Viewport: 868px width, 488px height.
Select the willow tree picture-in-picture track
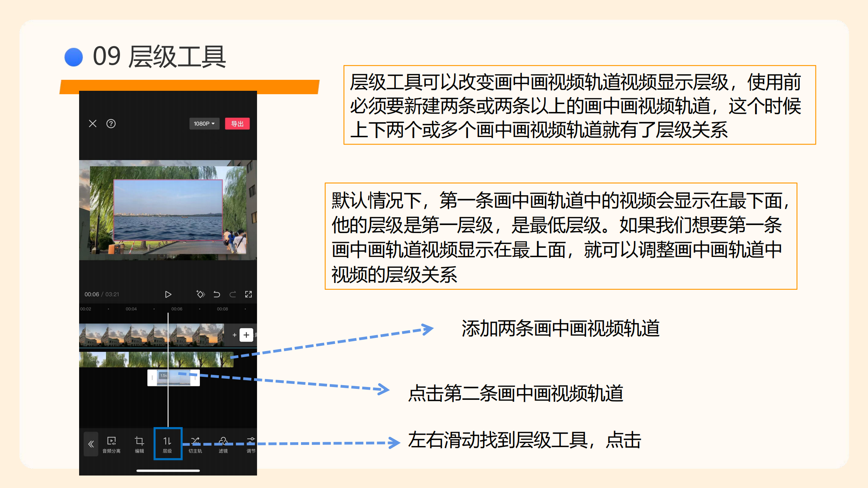pyautogui.click(x=156, y=359)
